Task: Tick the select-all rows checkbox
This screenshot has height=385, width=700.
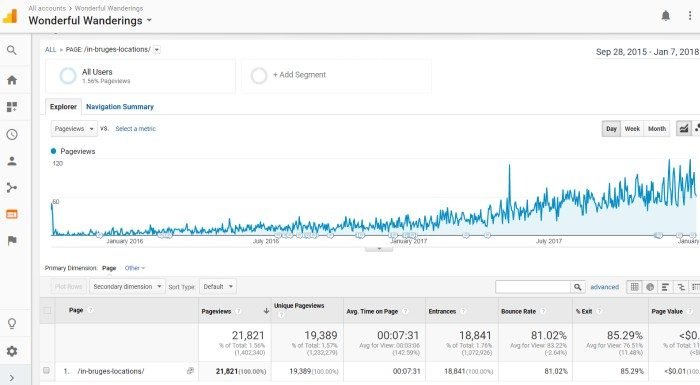Action: [47, 310]
